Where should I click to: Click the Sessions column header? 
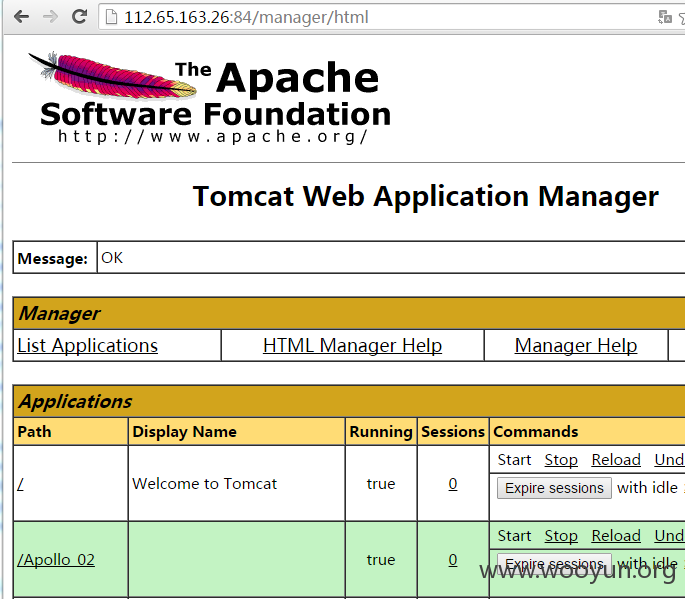coord(453,432)
